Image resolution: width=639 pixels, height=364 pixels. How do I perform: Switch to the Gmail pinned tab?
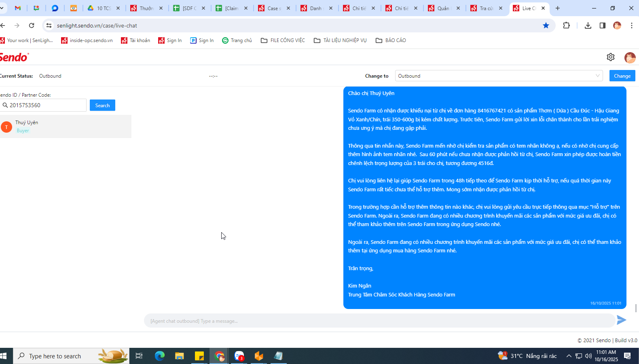click(x=18, y=8)
